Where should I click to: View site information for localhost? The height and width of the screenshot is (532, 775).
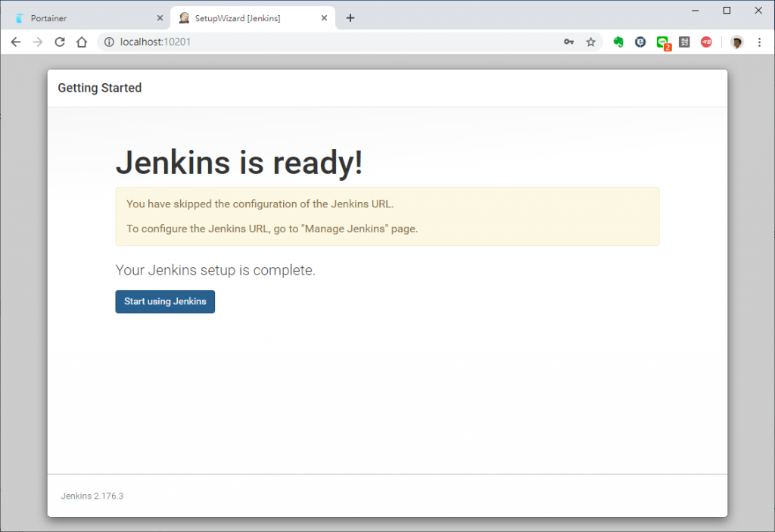109,42
